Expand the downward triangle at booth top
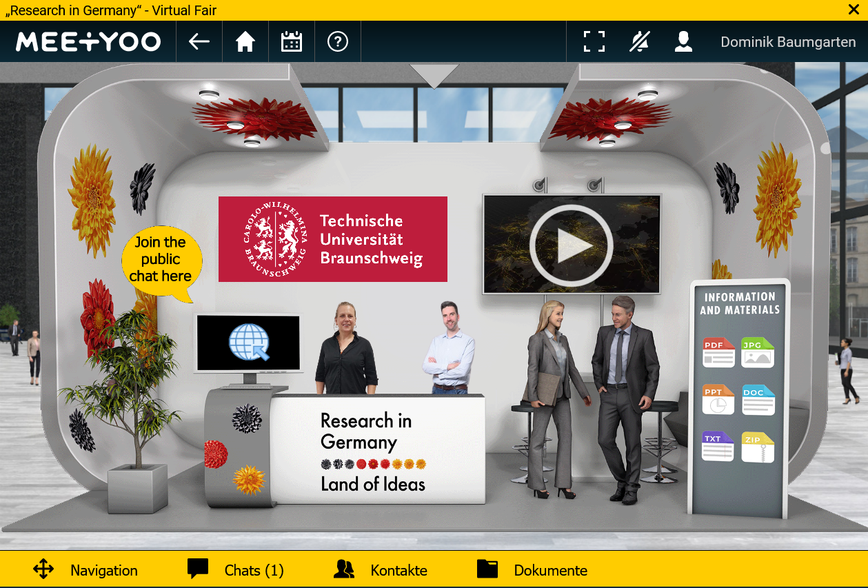Viewport: 868px width, 588px height. pos(434,76)
